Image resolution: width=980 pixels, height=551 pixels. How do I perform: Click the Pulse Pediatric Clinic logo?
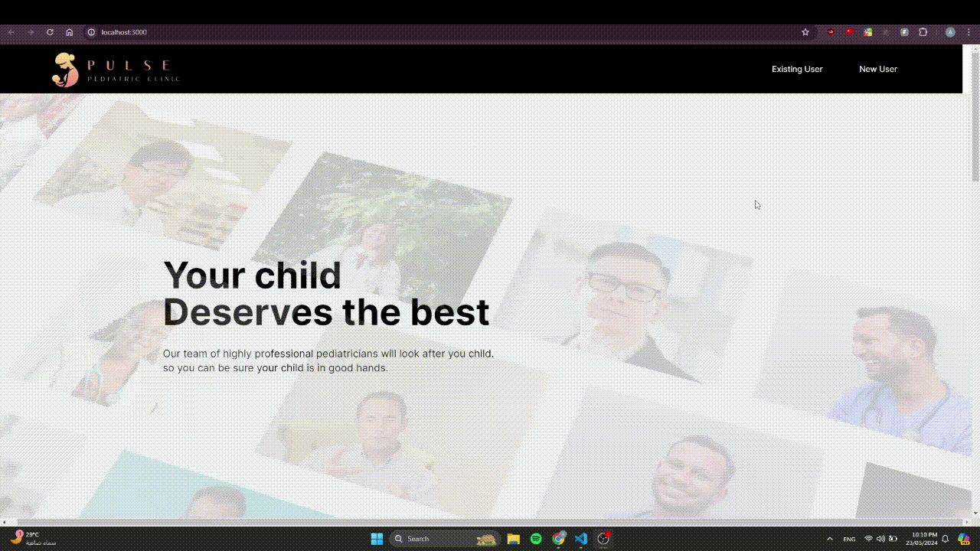116,70
